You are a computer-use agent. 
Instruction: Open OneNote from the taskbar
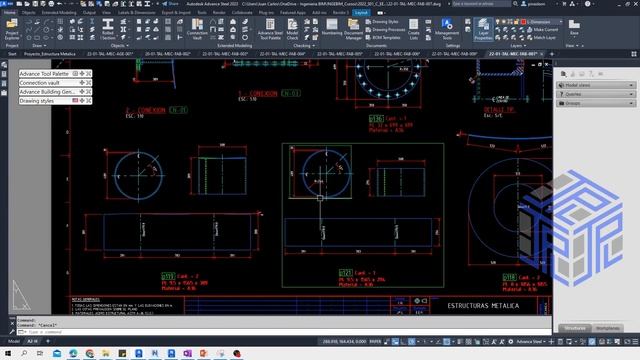[187, 353]
